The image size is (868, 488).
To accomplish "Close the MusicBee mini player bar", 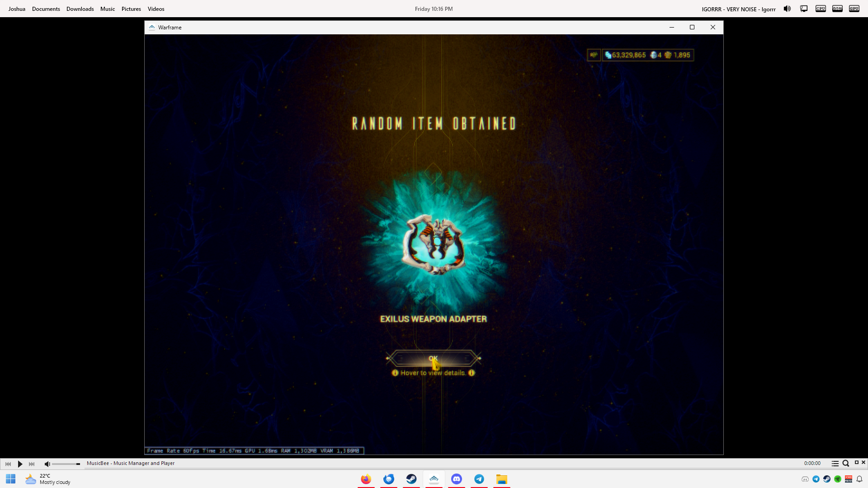I will 863,462.
